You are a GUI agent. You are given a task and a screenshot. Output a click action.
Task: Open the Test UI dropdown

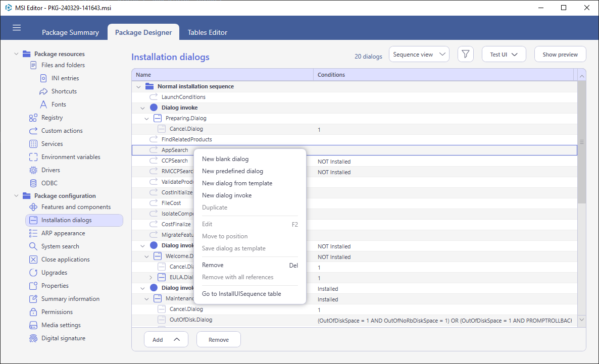[x=504, y=54]
